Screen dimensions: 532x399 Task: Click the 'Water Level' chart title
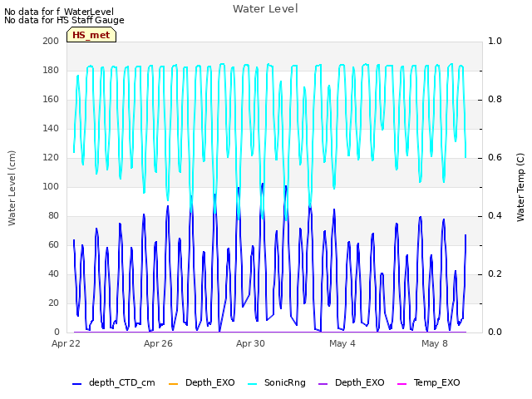(265, 8)
